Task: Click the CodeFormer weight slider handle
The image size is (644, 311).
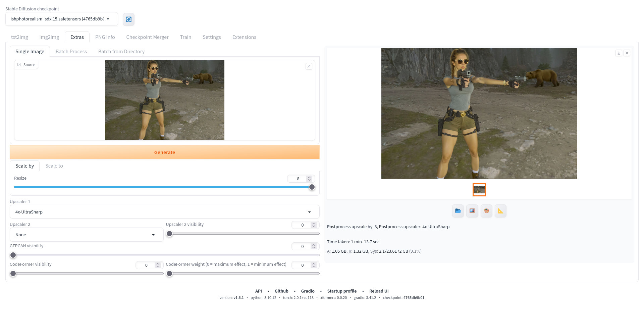Action: tap(169, 273)
